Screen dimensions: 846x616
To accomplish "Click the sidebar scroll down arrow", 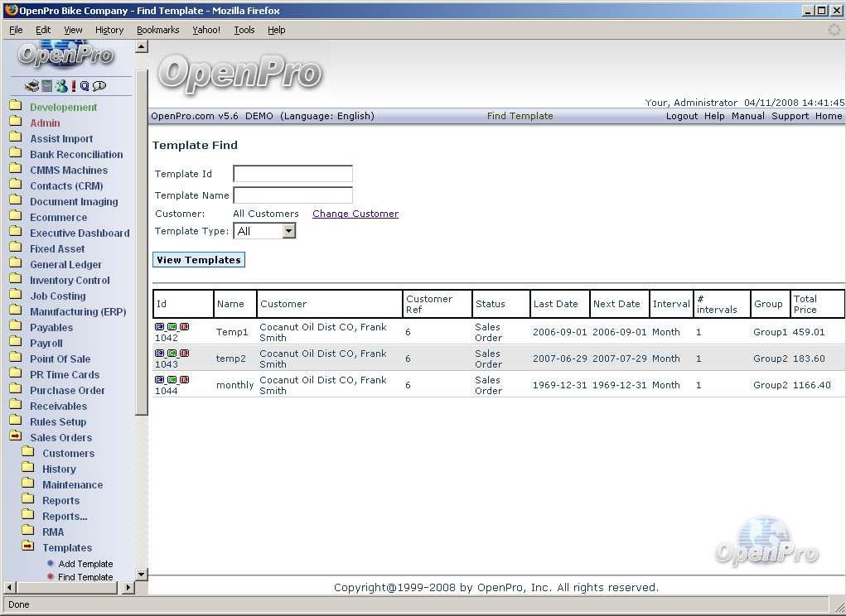I will click(x=141, y=574).
